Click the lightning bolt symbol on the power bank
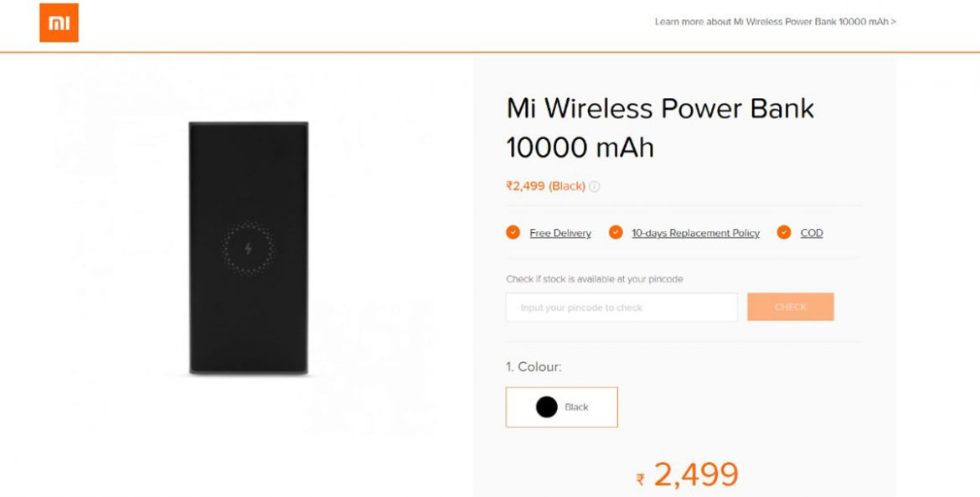 pyautogui.click(x=247, y=247)
